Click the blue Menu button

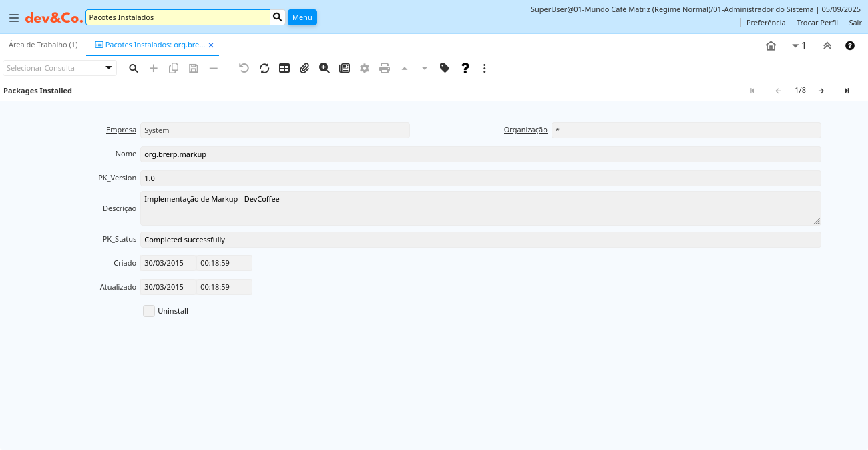point(302,17)
